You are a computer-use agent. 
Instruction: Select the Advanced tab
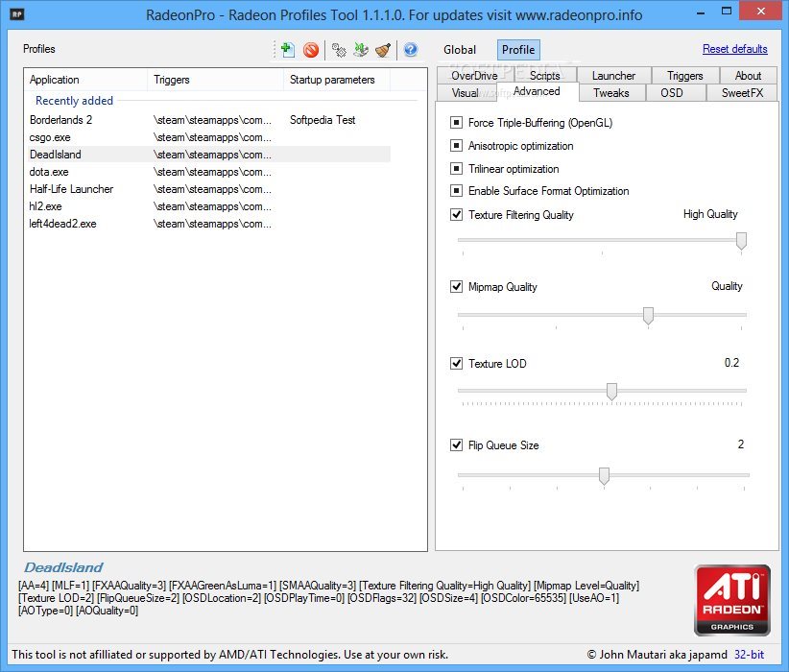[x=537, y=91]
